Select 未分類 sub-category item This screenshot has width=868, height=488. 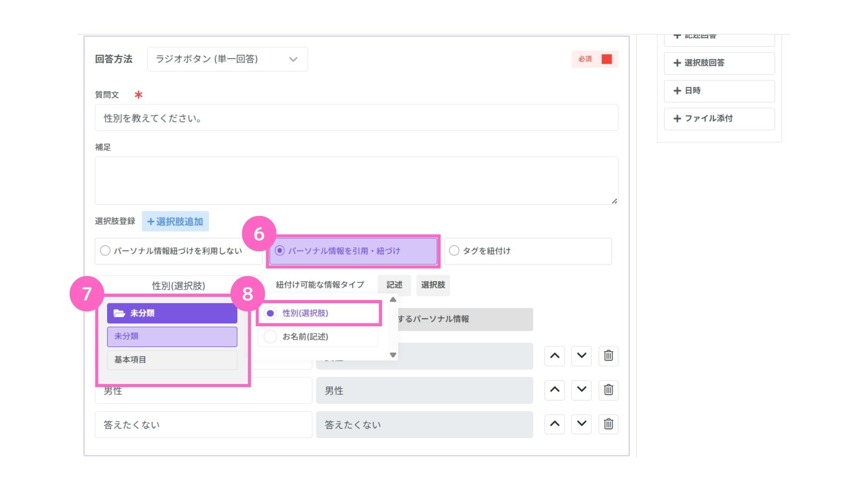[172, 337]
